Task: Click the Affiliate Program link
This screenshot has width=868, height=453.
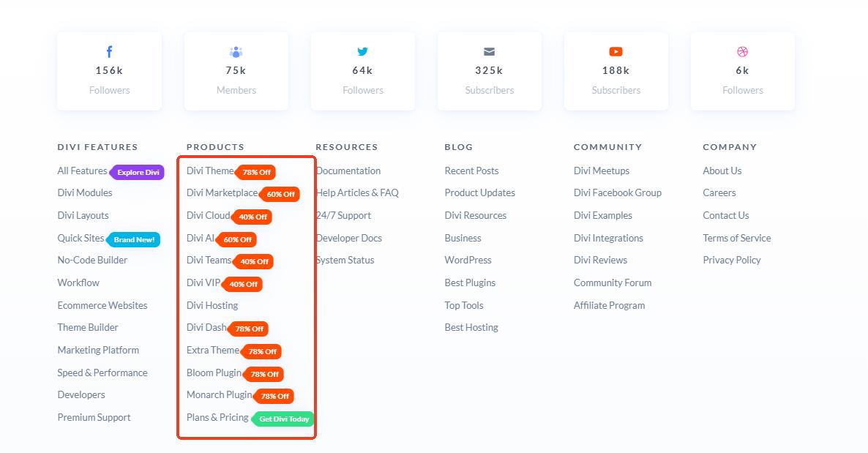Action: click(x=609, y=305)
